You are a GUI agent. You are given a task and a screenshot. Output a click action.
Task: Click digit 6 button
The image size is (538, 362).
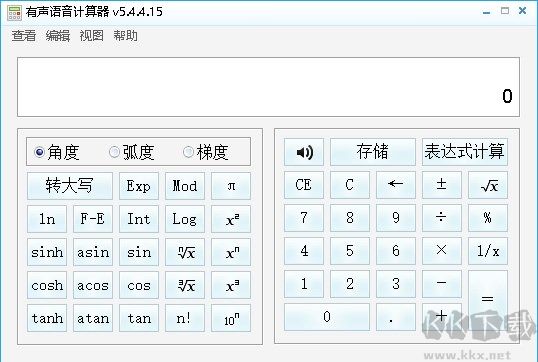396,251
